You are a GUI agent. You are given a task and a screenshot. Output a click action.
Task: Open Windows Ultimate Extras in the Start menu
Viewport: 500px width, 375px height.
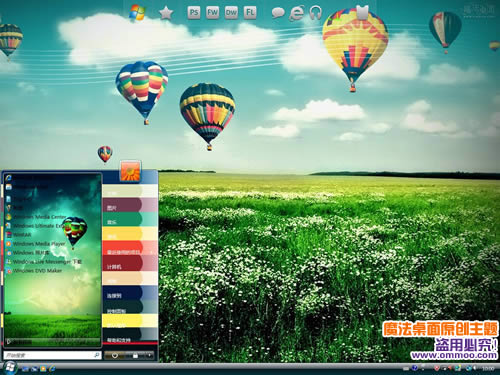[x=35, y=226]
